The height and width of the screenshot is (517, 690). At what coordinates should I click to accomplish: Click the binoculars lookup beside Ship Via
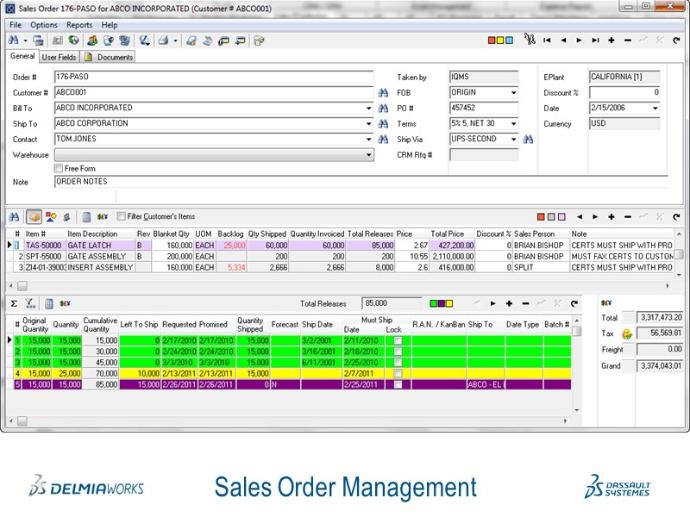tap(528, 140)
